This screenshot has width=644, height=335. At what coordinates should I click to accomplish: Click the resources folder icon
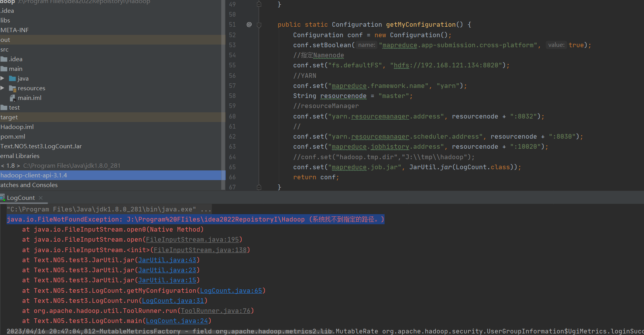click(x=12, y=88)
